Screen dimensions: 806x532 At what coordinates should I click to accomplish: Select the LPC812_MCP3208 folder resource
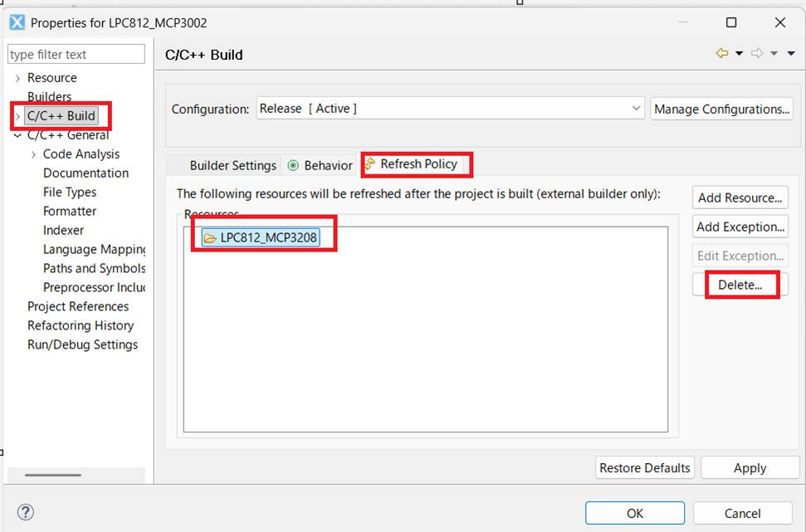click(x=261, y=237)
